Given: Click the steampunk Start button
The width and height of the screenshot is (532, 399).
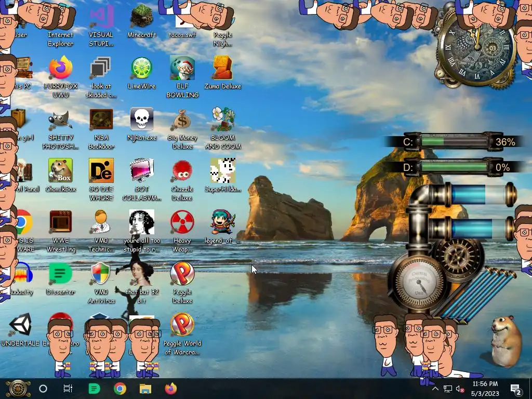Looking at the screenshot, I should coord(18,389).
